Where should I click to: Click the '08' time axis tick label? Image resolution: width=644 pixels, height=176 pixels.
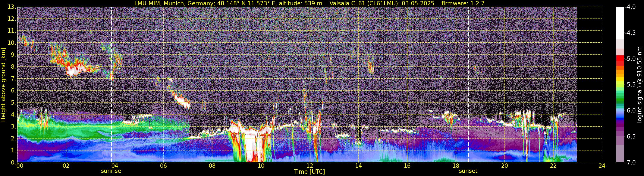click(x=212, y=166)
